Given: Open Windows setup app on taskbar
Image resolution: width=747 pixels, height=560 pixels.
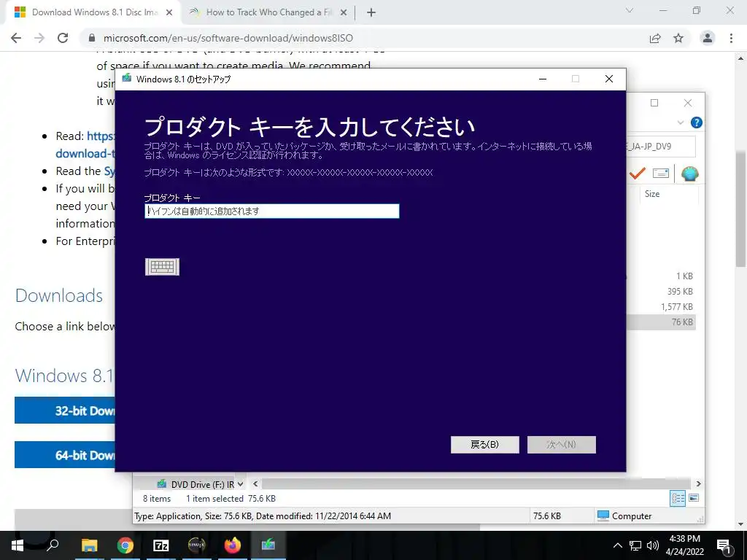Looking at the screenshot, I should click(x=268, y=545).
